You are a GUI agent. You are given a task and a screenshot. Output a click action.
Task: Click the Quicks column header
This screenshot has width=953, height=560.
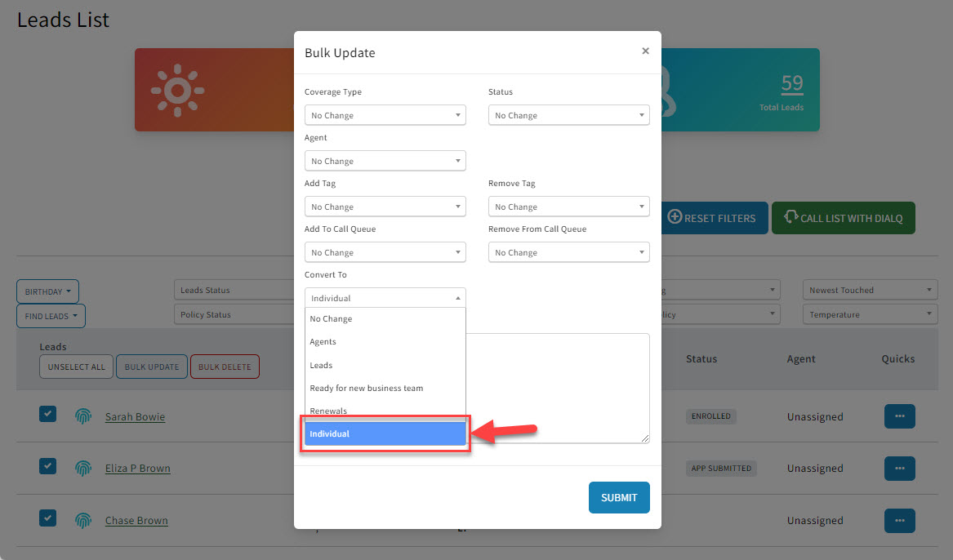point(898,359)
